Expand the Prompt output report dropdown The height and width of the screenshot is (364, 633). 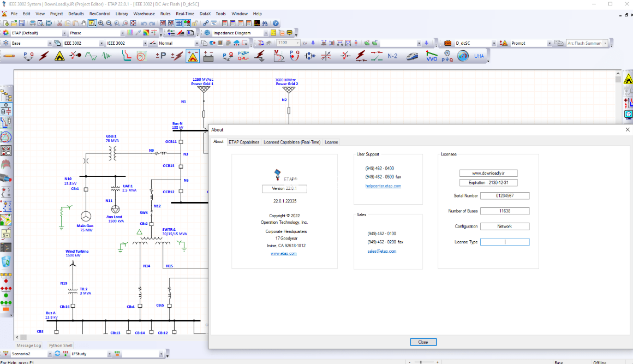tap(549, 43)
